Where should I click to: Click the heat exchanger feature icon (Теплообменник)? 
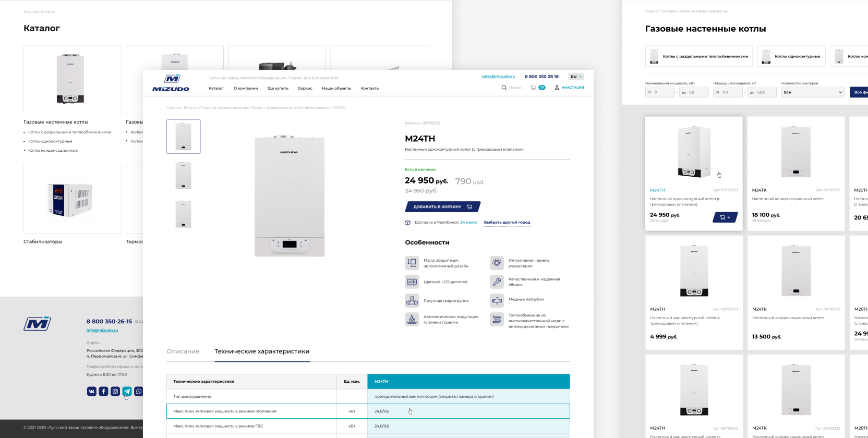[497, 319]
